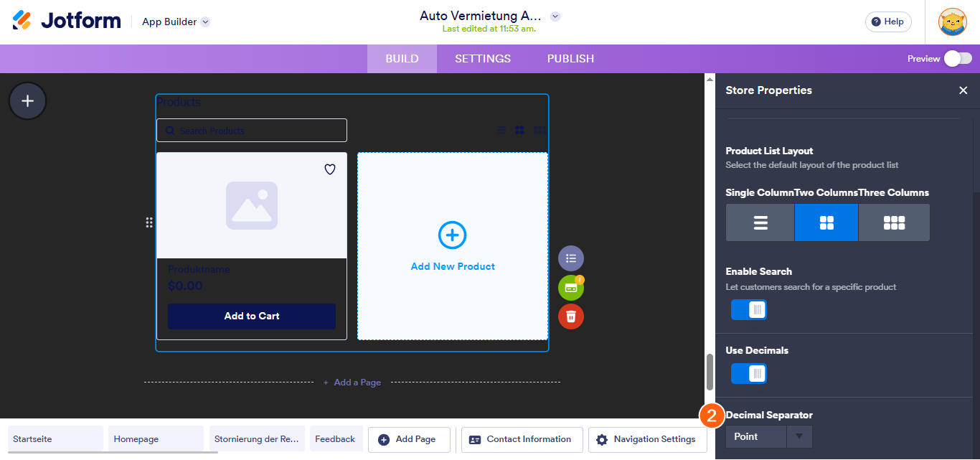Select Single Column layout icon
Screen dimensions: 980x460
(x=760, y=222)
